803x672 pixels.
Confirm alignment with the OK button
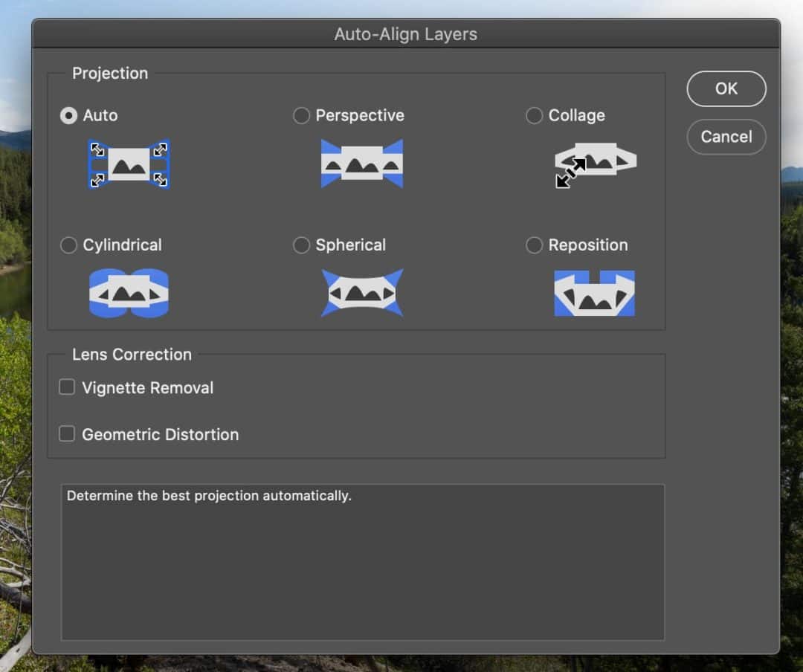click(x=726, y=88)
